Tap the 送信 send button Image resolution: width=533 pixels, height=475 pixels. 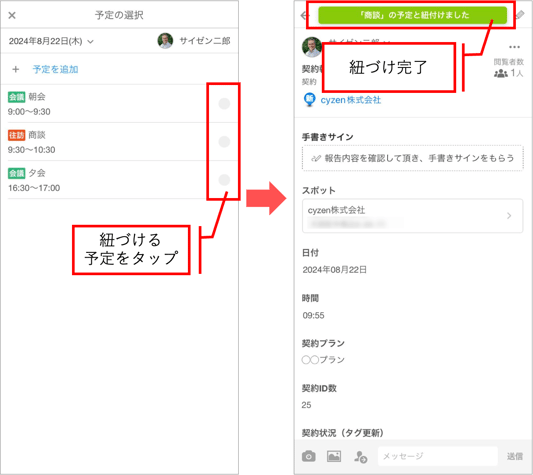(515, 456)
